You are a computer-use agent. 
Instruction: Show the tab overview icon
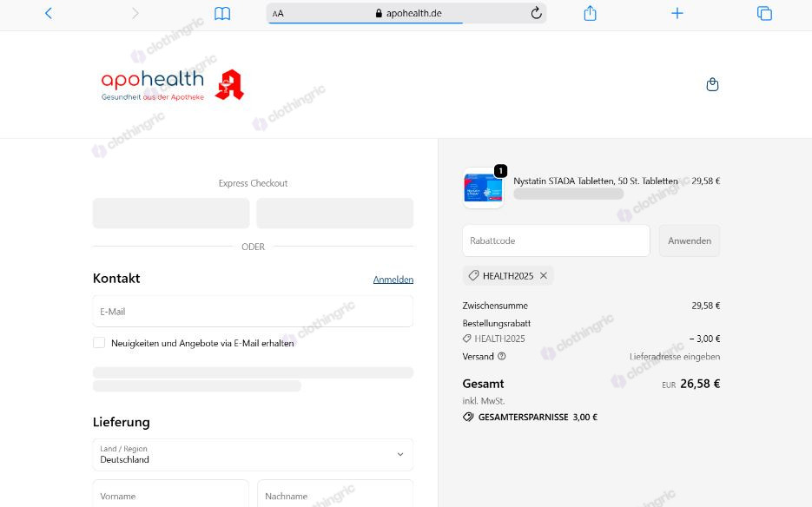[764, 14]
